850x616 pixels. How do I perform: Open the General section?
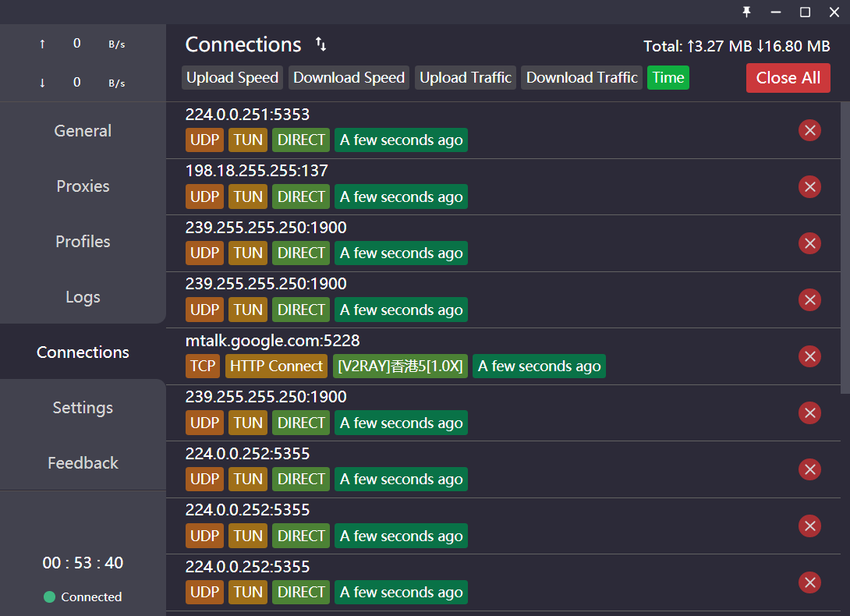[x=83, y=131]
